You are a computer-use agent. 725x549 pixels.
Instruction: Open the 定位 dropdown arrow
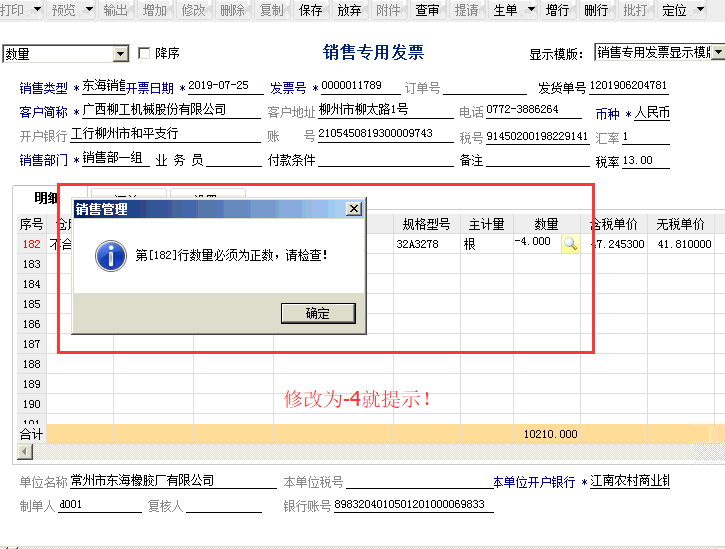700,9
